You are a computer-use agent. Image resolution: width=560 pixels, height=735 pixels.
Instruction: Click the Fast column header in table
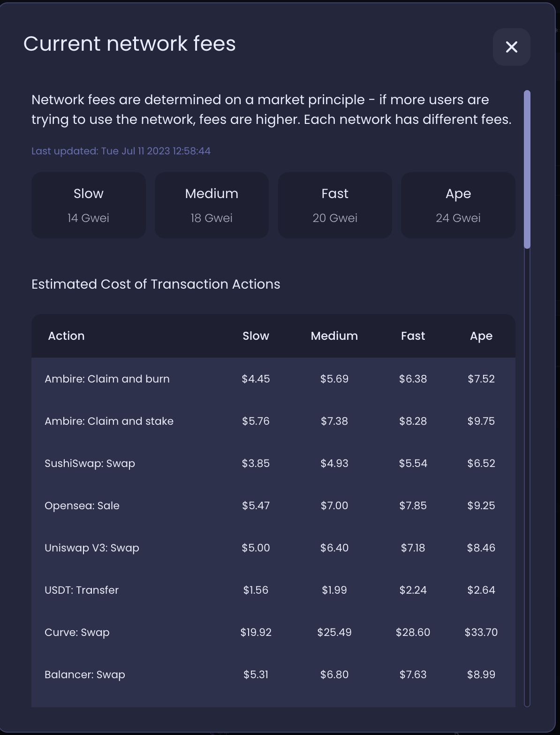(413, 336)
